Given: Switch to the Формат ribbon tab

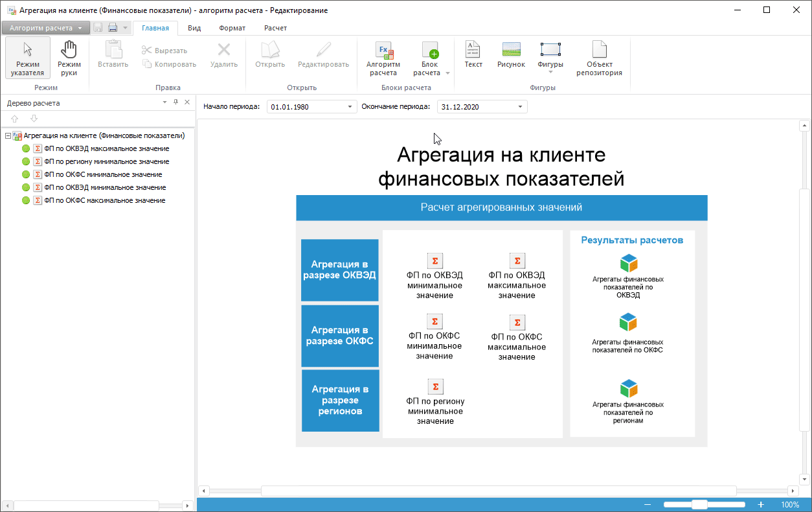Looking at the screenshot, I should click(x=232, y=28).
